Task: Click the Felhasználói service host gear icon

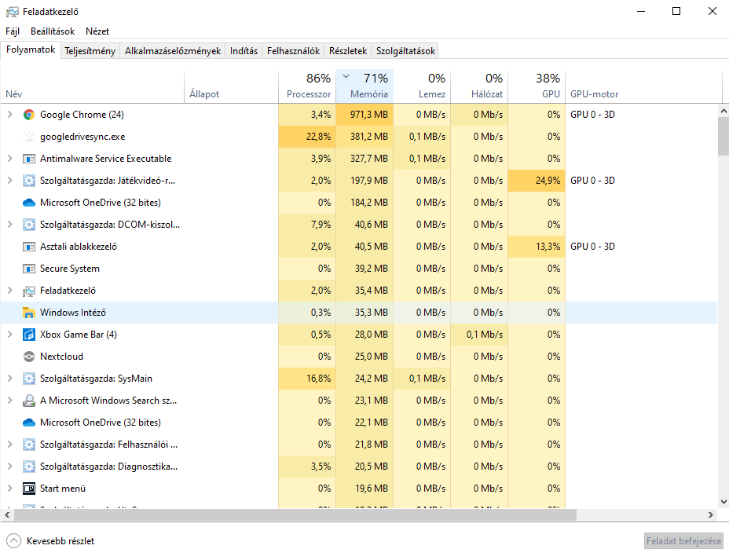Action: (x=29, y=445)
